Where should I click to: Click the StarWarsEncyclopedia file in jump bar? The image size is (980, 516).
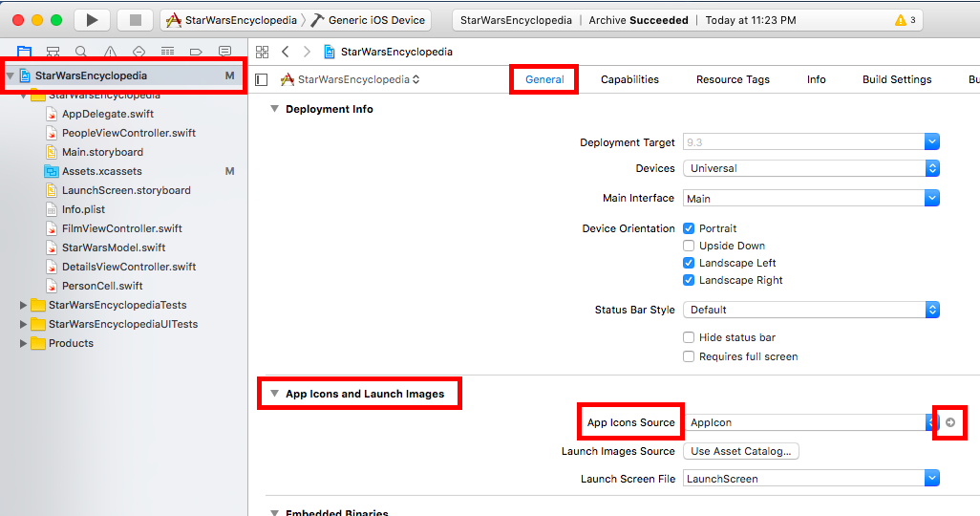388,52
